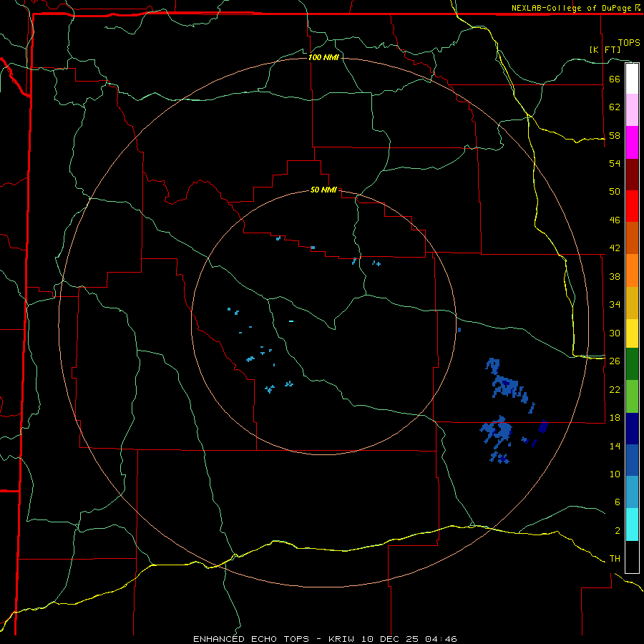Click the '38' legend value
This screenshot has height=644, width=644.
click(615, 276)
